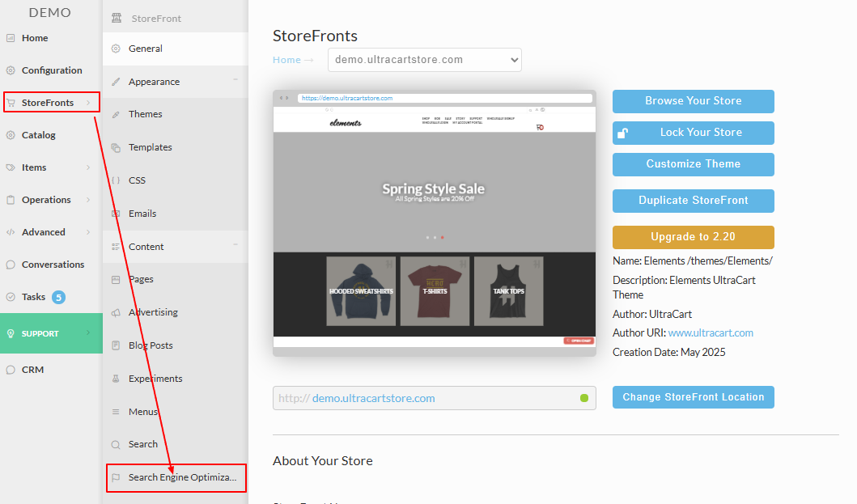
Task: Open the www.ultracart.com author link
Action: (711, 333)
